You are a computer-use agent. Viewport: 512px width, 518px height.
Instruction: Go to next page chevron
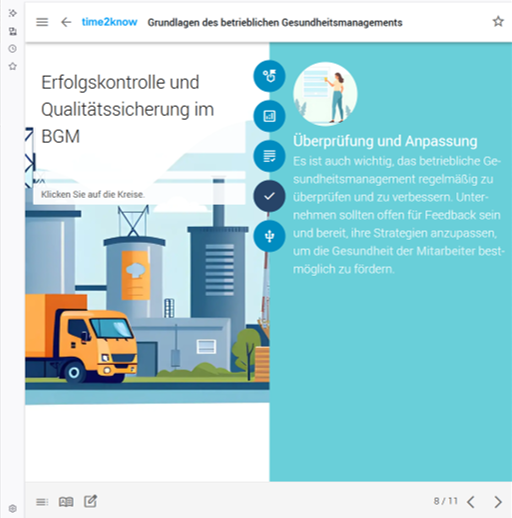pos(498,502)
